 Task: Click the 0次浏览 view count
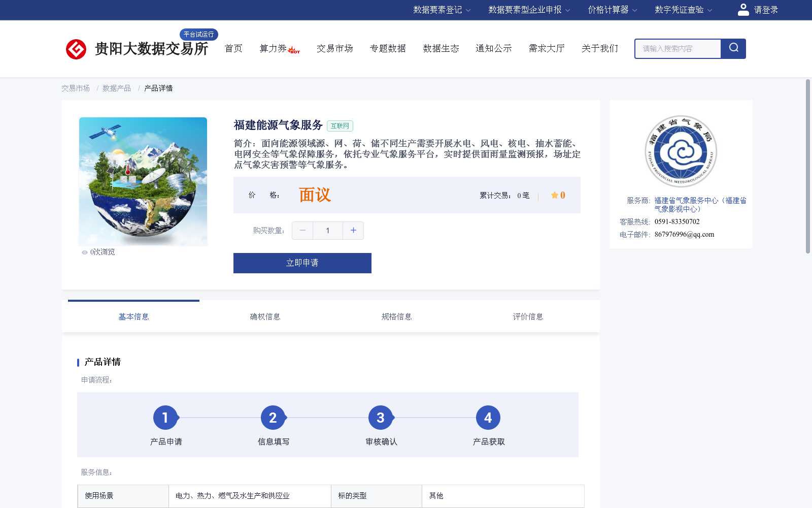coord(103,252)
